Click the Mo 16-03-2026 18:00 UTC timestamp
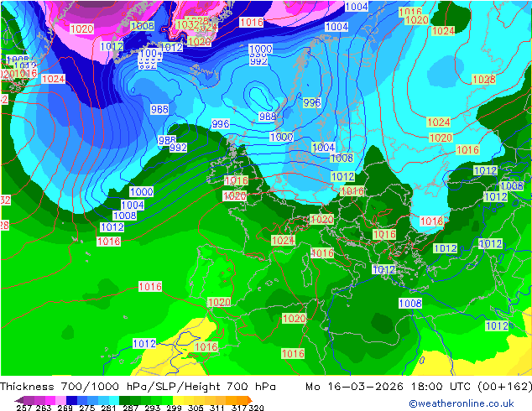This screenshot has height=411, width=532. coord(387,387)
